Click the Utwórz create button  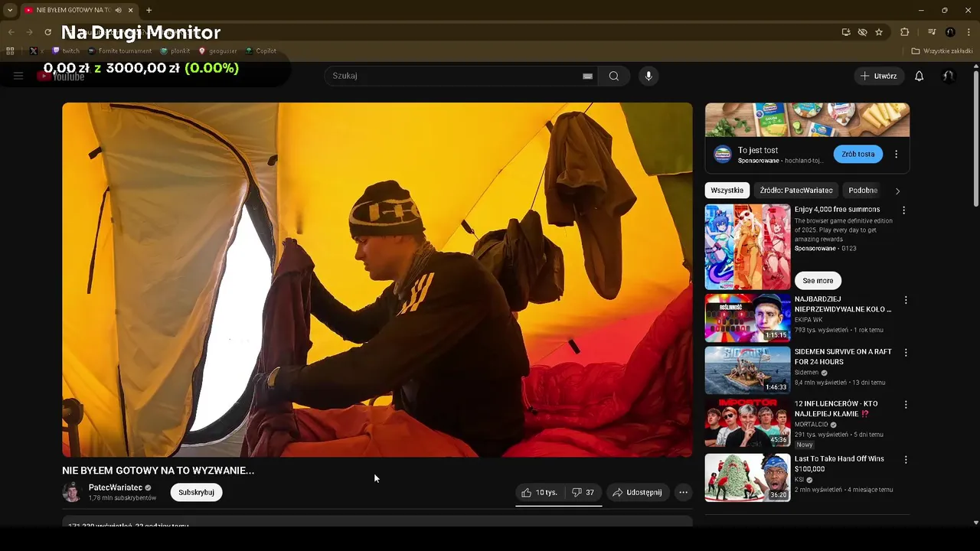(x=879, y=76)
